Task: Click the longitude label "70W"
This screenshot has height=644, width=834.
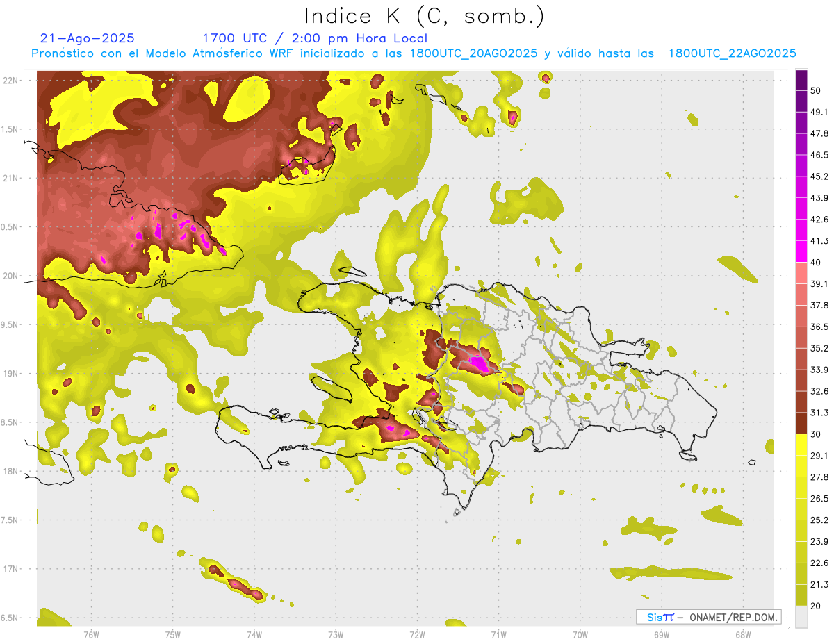Action: click(x=580, y=635)
